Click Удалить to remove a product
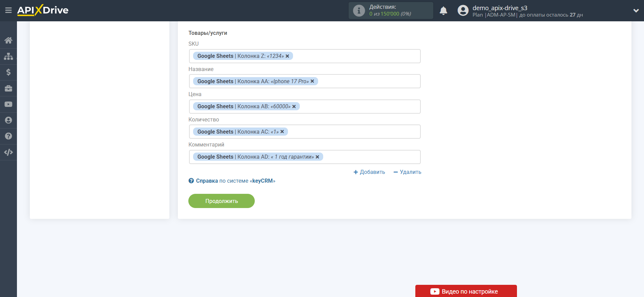Viewport: 644px width, 297px height. [x=407, y=172]
